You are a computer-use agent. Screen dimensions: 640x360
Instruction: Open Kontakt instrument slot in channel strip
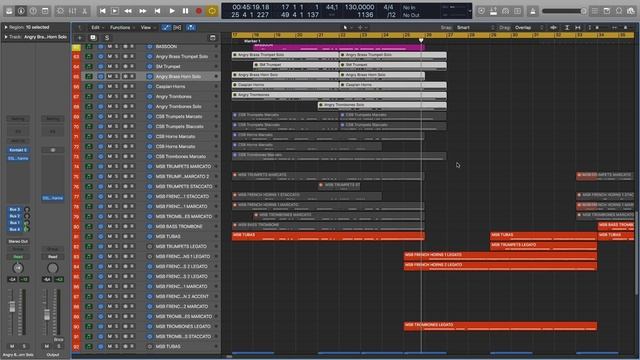click(x=18, y=150)
